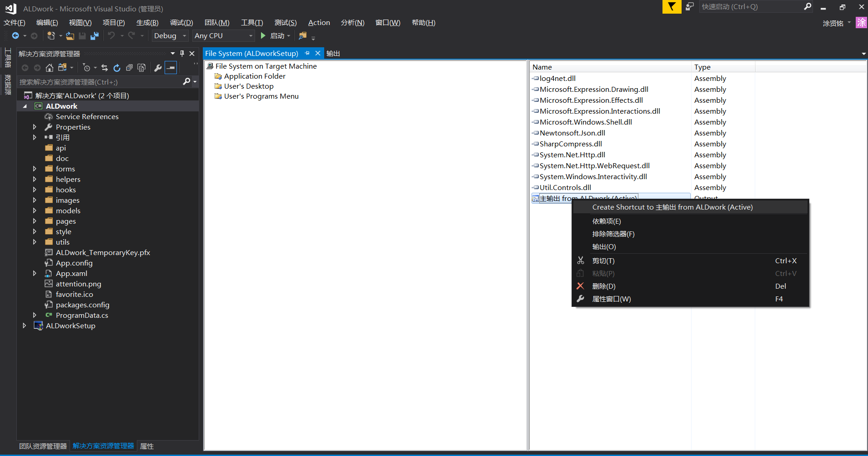The height and width of the screenshot is (456, 868).
Task: Expand the forms folder
Action: [x=35, y=169]
